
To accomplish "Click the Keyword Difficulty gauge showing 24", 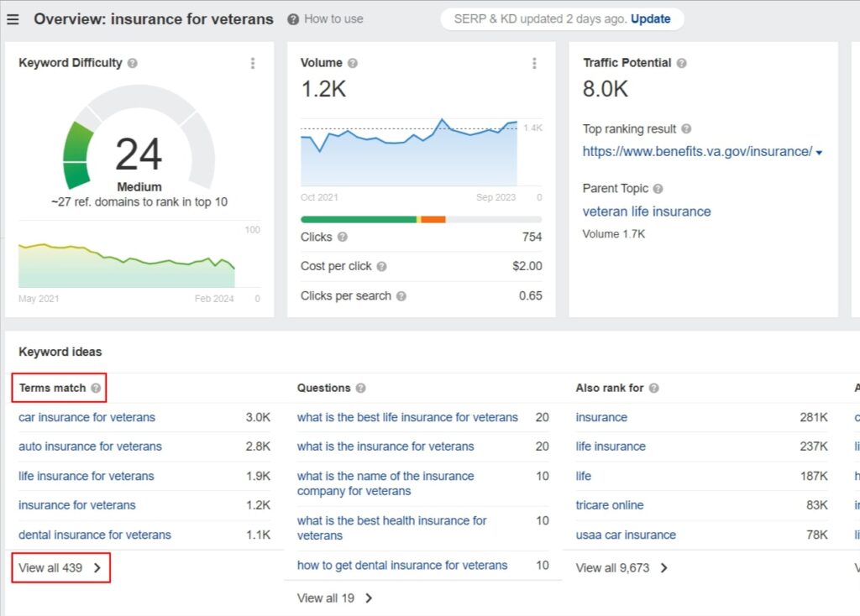I will coord(139,138).
